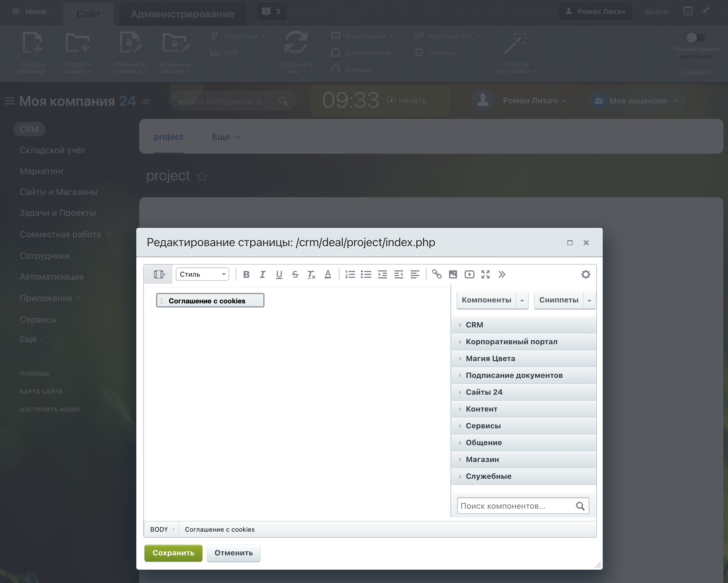The height and width of the screenshot is (583, 728).
Task: Insert video with the video icon
Action: click(x=469, y=274)
